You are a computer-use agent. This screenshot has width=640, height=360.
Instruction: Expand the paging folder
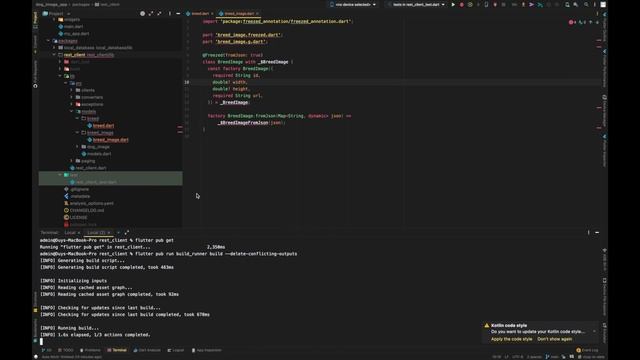coord(72,161)
